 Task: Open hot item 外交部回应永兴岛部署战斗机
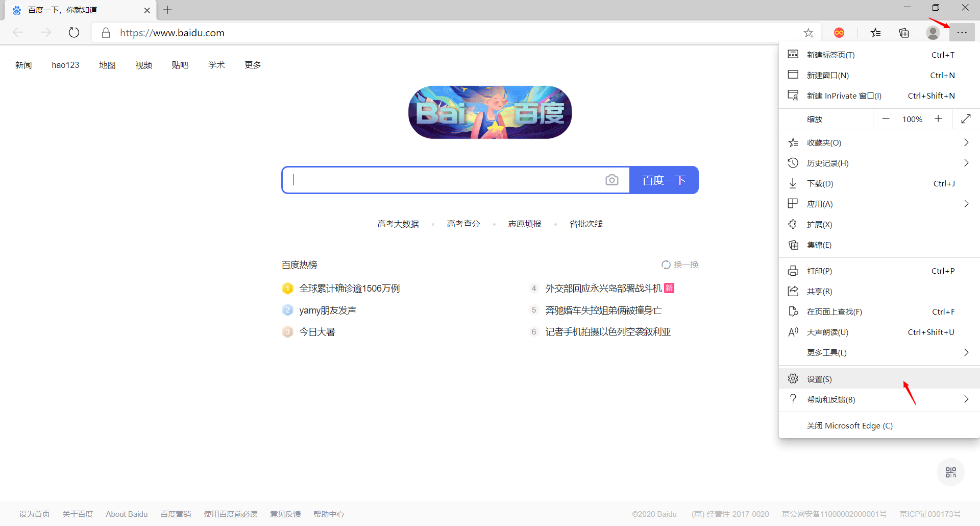603,289
